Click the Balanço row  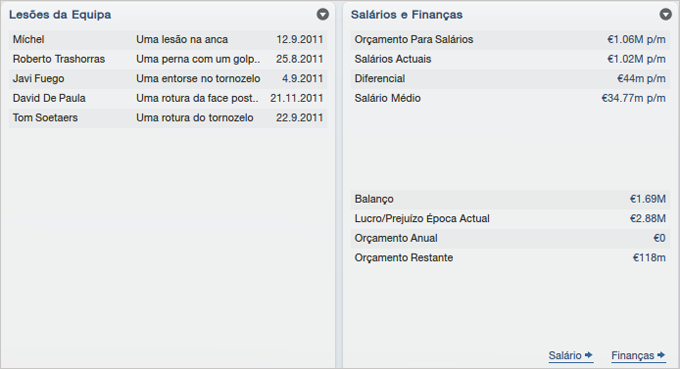(x=510, y=199)
